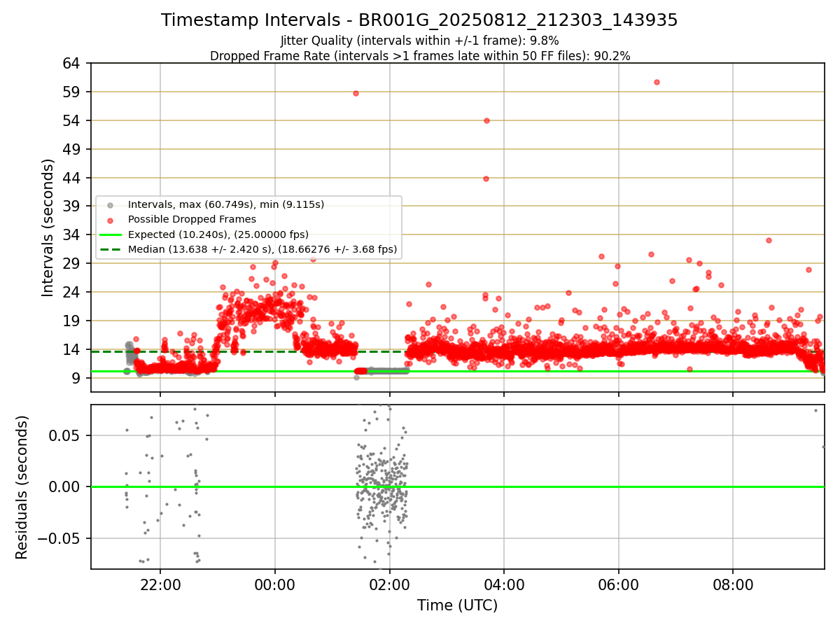
Task: Select the legend entry 'Intervals, max (60.749s), min (9.115s)'
Action: [226, 204]
